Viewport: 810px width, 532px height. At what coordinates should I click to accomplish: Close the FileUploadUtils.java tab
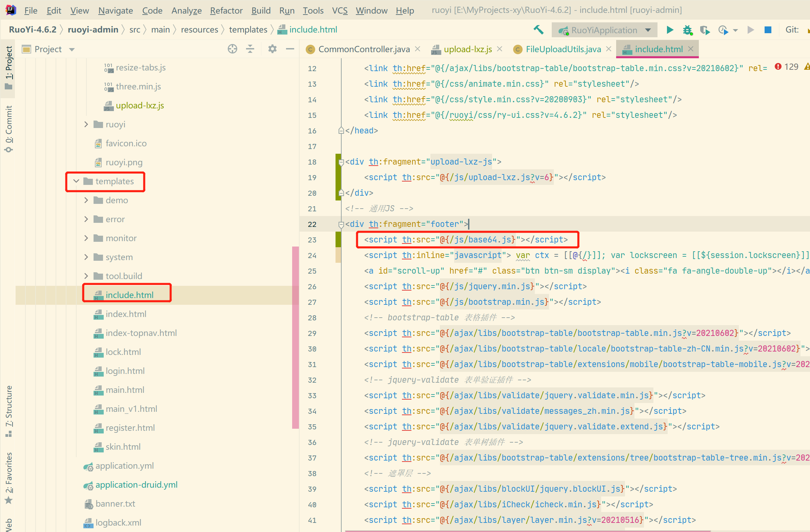(x=609, y=49)
